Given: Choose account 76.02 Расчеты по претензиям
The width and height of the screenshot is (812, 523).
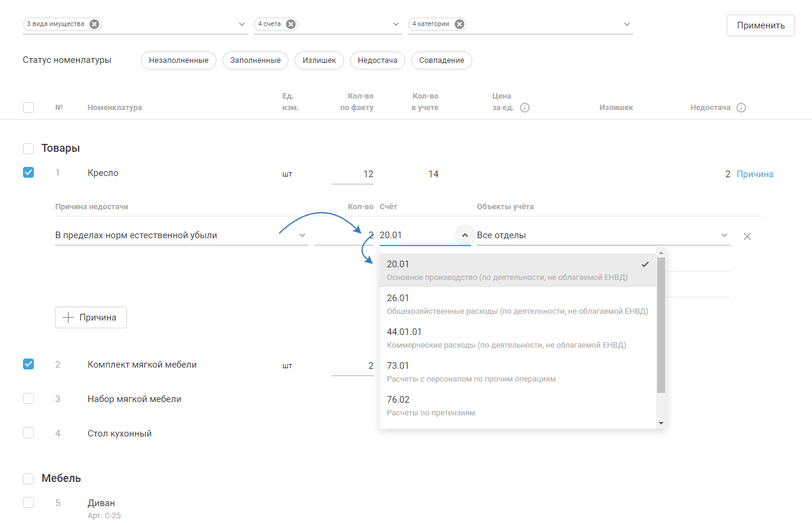Looking at the screenshot, I should (x=518, y=405).
